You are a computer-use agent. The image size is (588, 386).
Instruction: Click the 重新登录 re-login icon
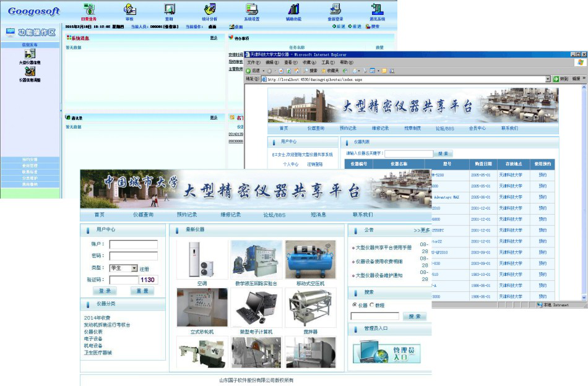point(335,9)
